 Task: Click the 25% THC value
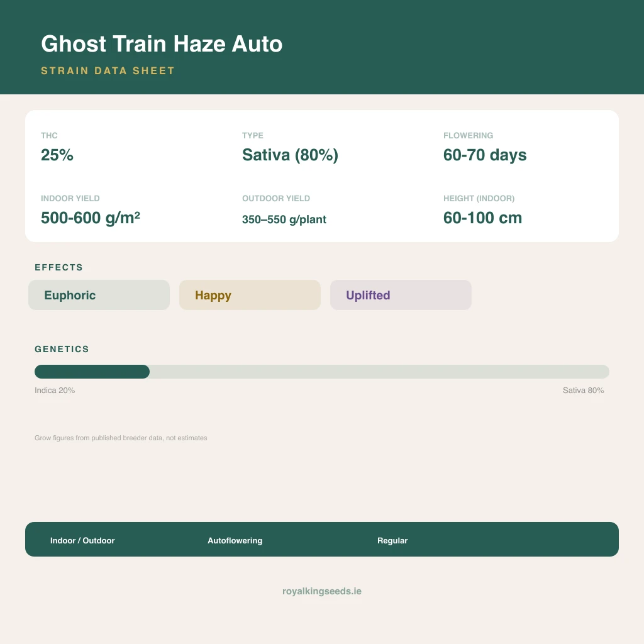click(x=57, y=155)
